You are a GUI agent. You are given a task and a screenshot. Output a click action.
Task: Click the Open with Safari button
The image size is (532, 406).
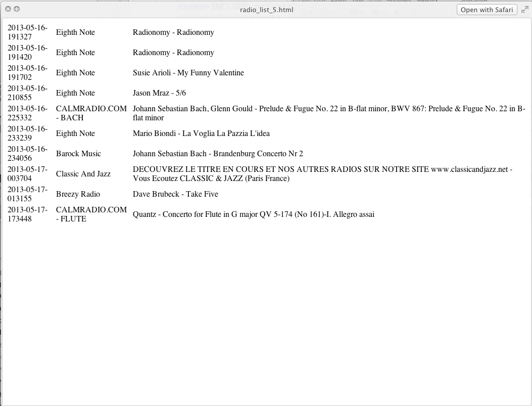487,10
